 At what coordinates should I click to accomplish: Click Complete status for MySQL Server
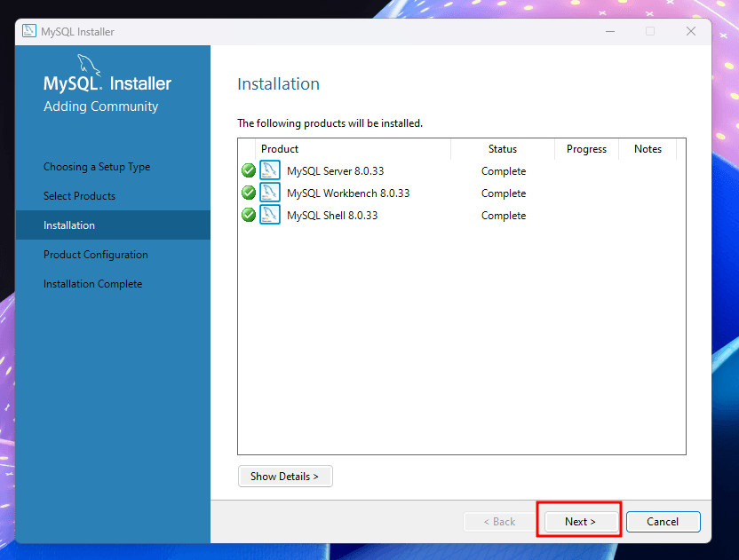point(504,171)
